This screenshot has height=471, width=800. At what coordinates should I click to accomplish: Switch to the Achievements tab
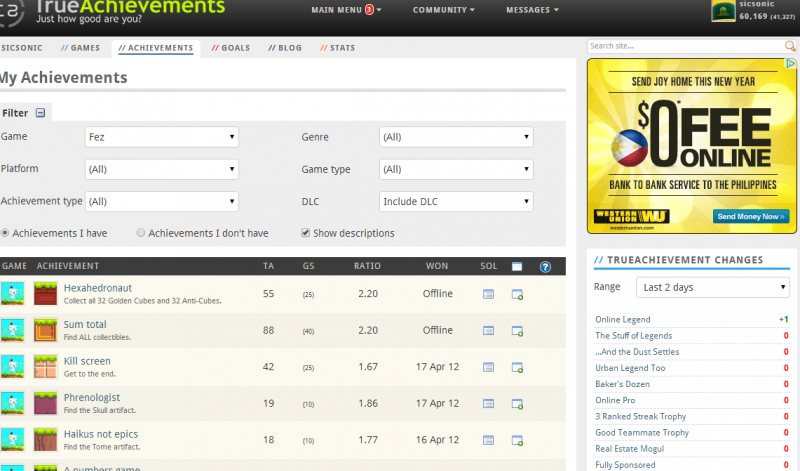(x=156, y=48)
